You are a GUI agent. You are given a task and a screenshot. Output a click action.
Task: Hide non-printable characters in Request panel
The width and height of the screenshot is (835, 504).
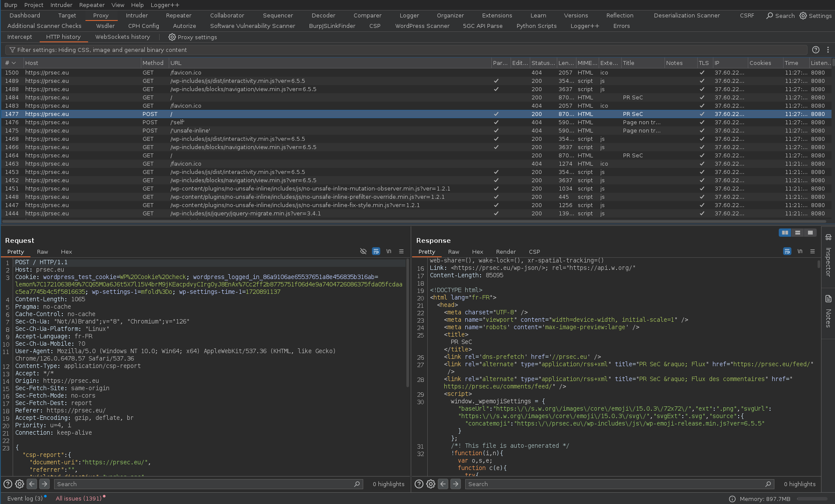(x=363, y=252)
